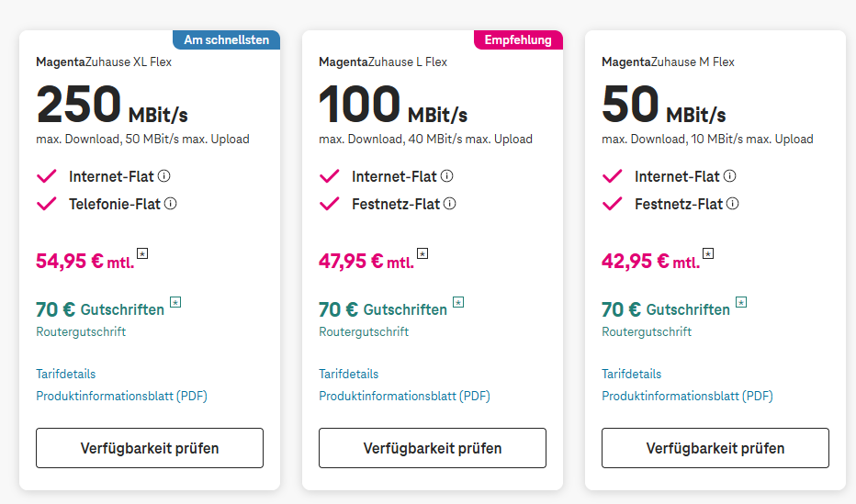Viewport: 856px width, 504px height.
Task: Open info icon beside L Flex Internet-Flat
Action: pyautogui.click(x=446, y=176)
